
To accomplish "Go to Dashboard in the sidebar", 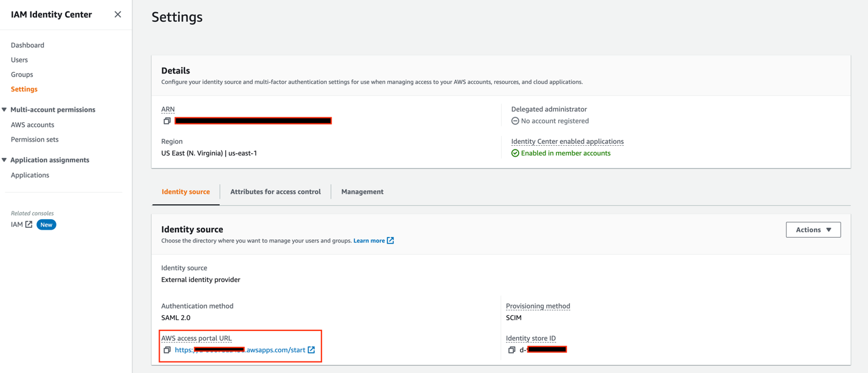I will pyautogui.click(x=27, y=45).
